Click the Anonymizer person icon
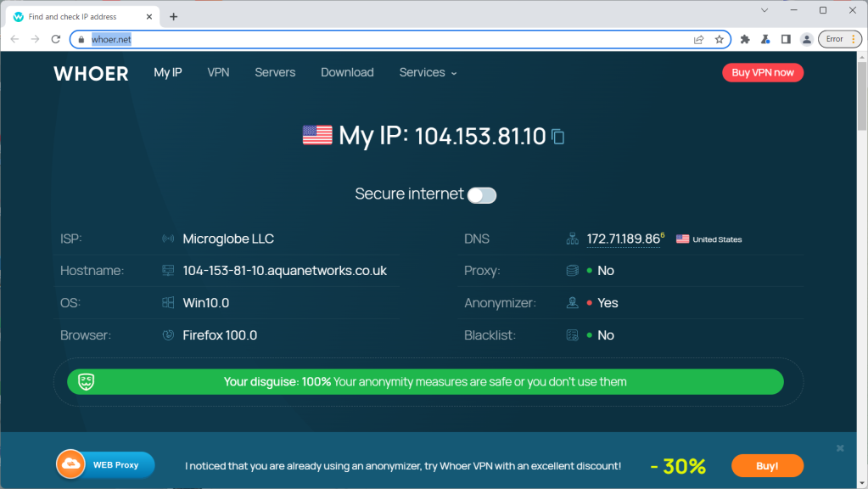Screen dimensions: 868x489 [x=573, y=302]
